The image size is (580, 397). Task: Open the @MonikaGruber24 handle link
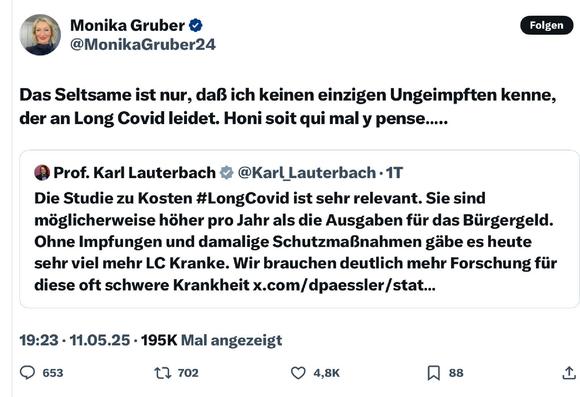143,44
